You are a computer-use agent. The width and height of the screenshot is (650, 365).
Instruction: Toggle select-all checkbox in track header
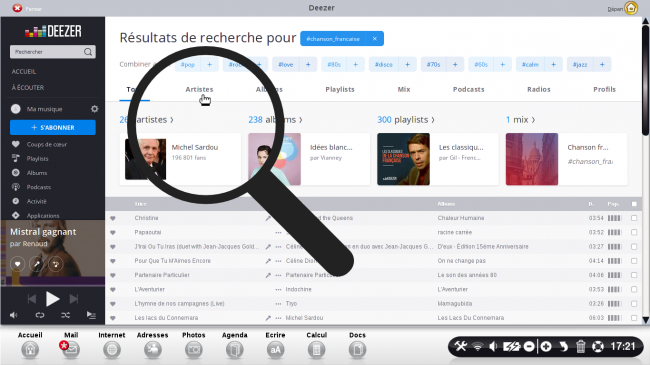tap(634, 204)
